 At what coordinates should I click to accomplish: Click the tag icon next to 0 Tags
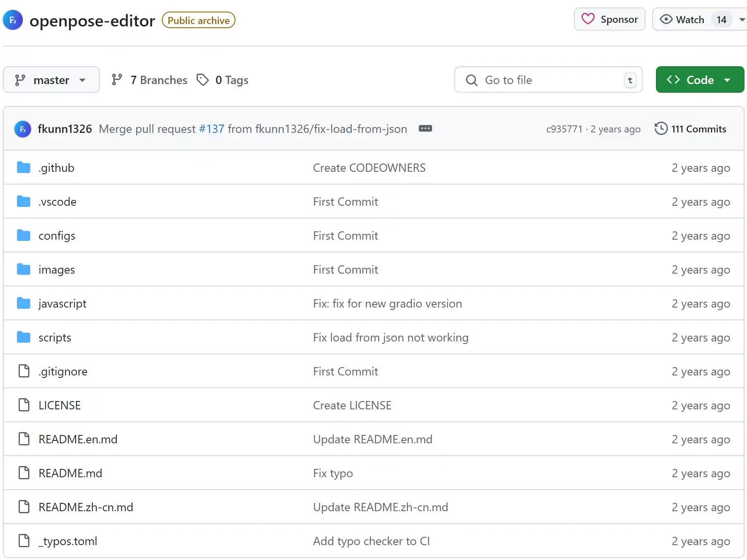pyautogui.click(x=202, y=79)
